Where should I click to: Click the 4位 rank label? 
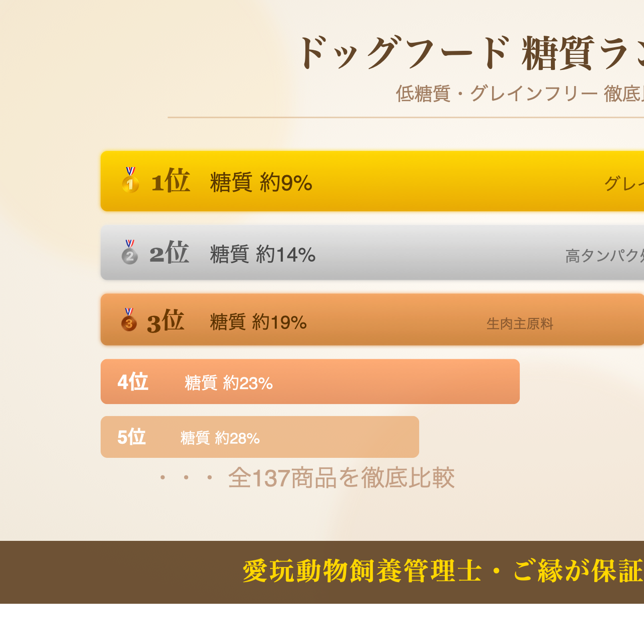(x=133, y=382)
